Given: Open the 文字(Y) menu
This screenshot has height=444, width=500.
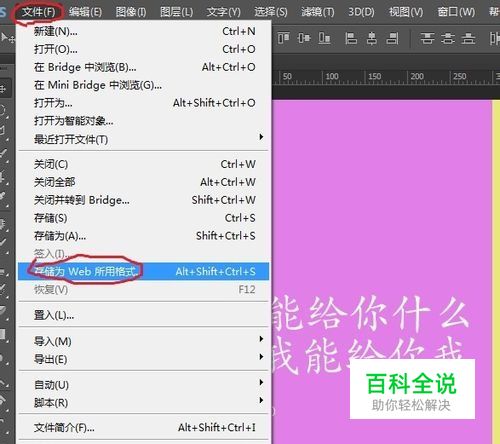Looking at the screenshot, I should point(223,12).
